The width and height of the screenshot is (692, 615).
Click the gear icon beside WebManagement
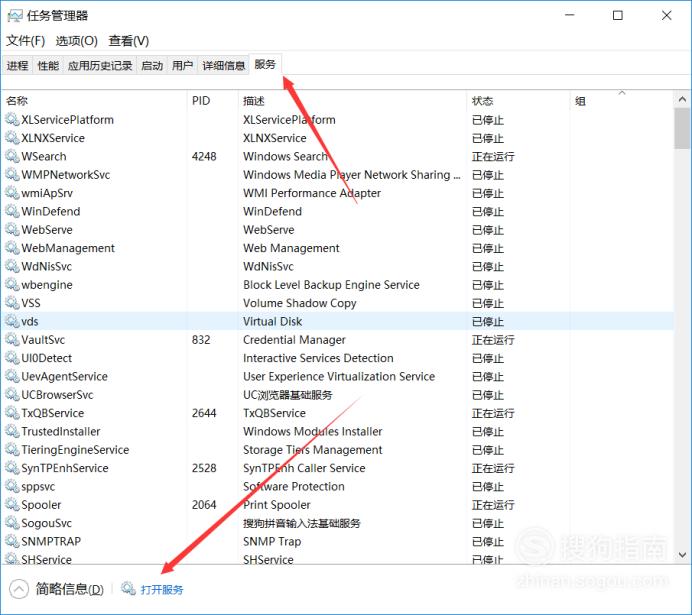click(x=12, y=248)
